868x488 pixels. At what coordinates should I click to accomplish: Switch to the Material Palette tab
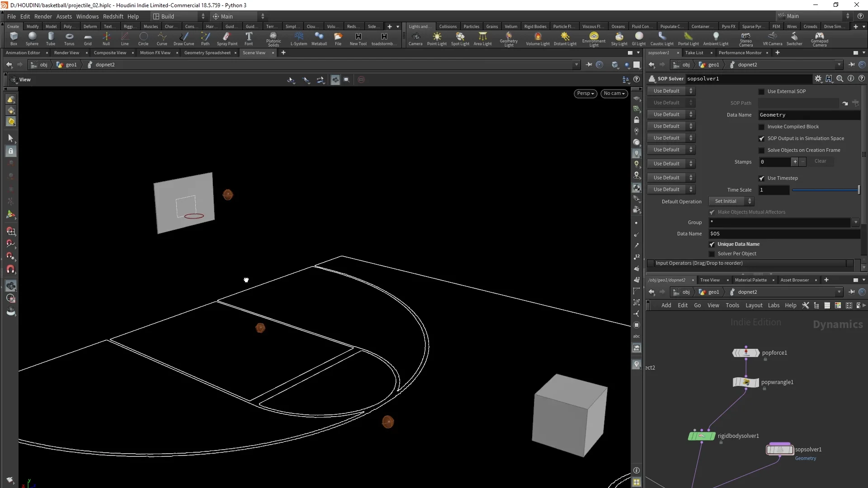[x=750, y=280]
